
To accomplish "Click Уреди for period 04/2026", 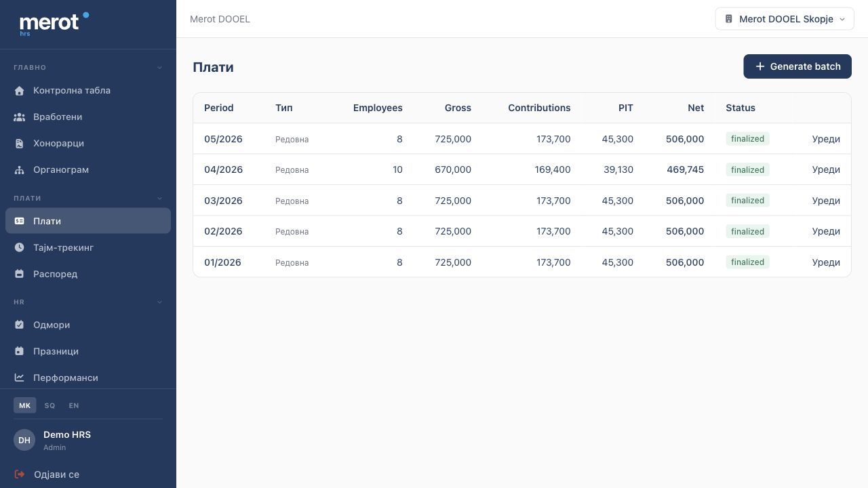I will click(x=826, y=170).
